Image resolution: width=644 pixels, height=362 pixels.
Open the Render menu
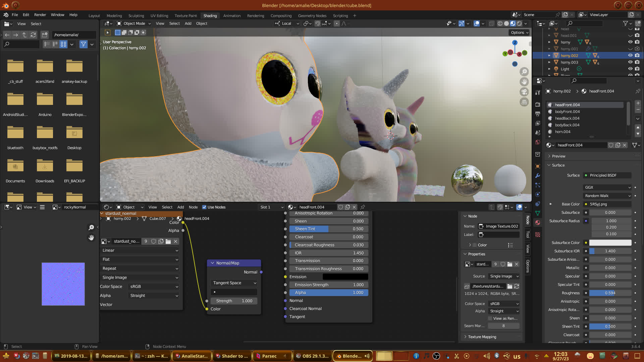[40, 15]
